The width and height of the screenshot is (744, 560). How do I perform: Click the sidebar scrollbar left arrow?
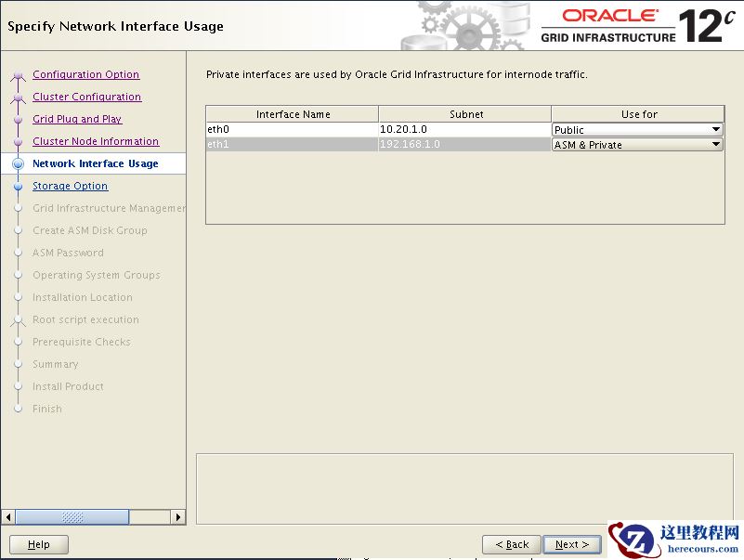coord(8,516)
